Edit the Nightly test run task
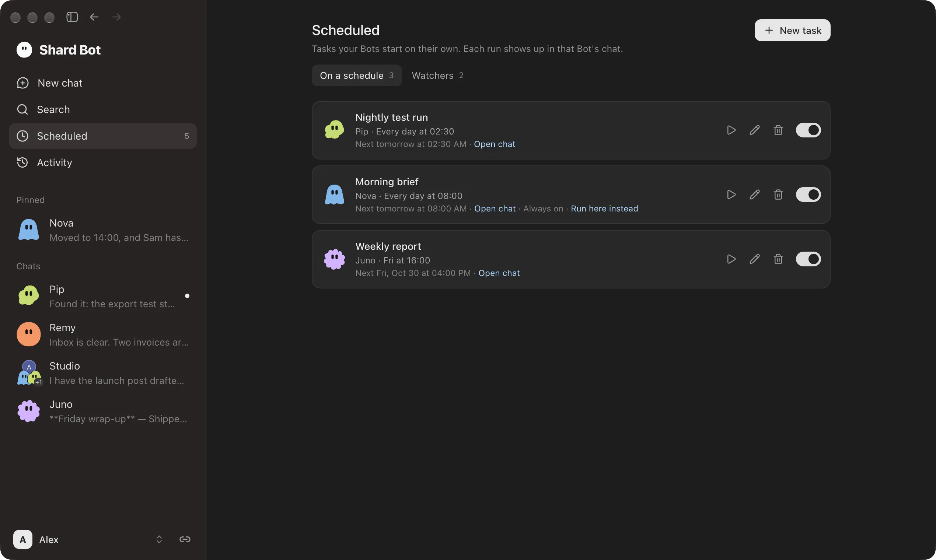Image resolution: width=936 pixels, height=560 pixels. 754,130
